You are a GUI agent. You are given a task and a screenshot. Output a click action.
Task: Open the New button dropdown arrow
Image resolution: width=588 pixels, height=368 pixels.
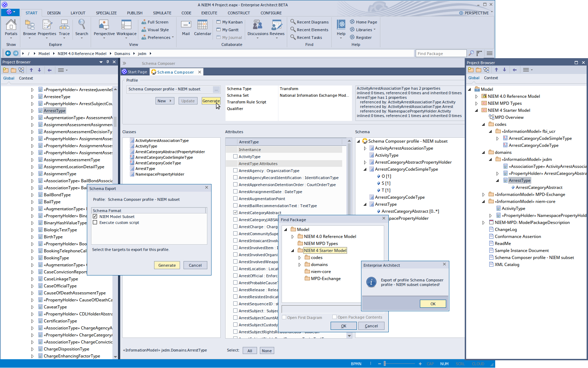171,101
